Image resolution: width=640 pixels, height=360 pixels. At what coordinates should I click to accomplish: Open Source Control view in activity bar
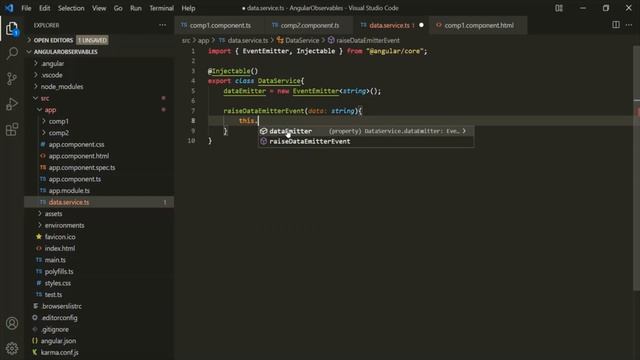[x=12, y=79]
